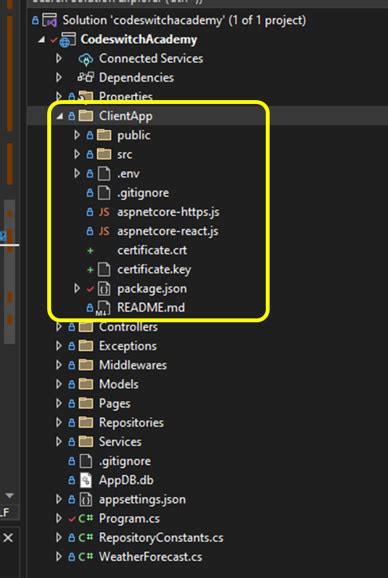Click the appsettings.json braces icon

[x=85, y=499]
